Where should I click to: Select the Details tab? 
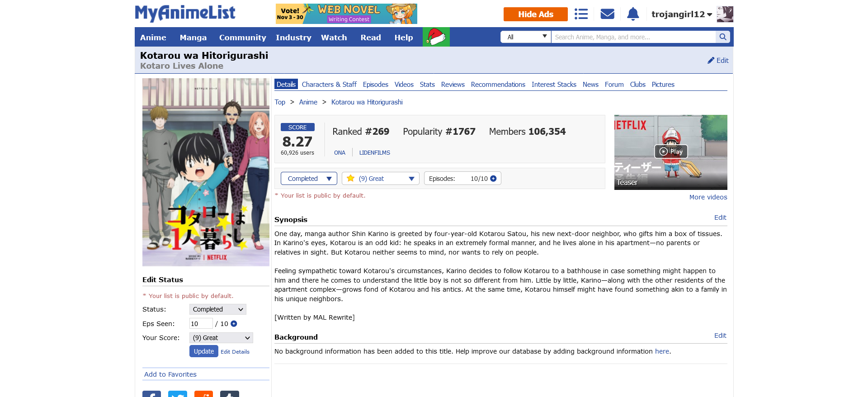tap(286, 84)
